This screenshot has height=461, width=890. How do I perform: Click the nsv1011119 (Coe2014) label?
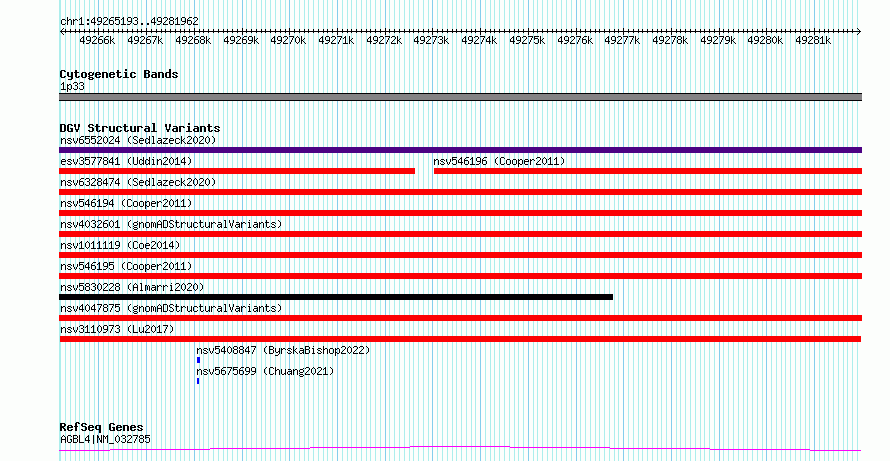(x=120, y=245)
